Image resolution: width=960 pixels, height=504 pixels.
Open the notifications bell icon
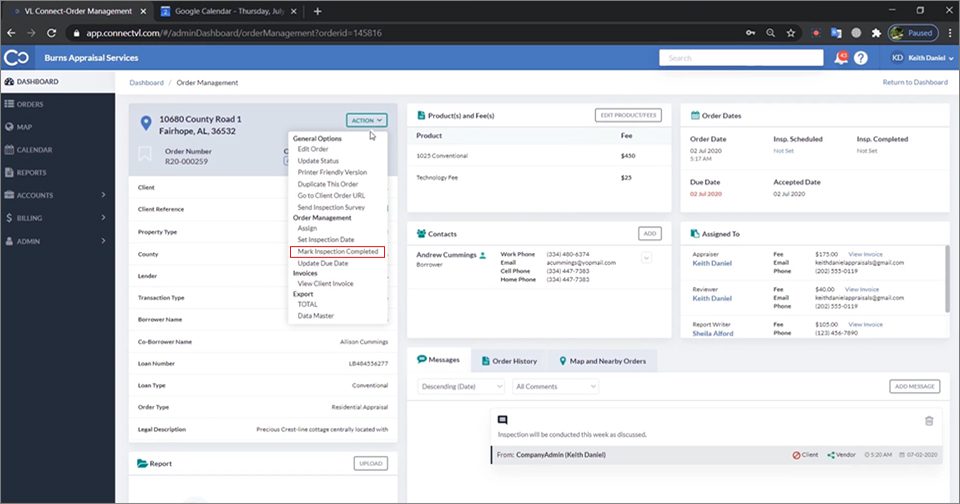coord(841,58)
